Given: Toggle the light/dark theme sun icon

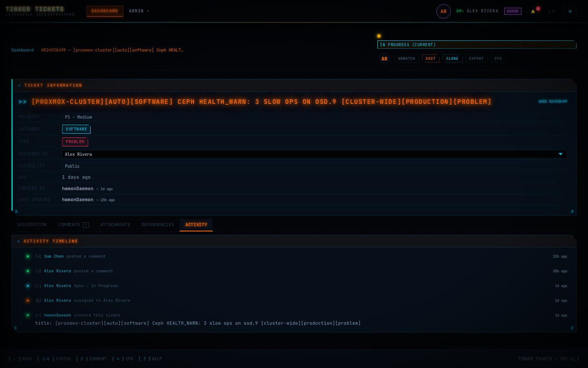Looking at the screenshot, I should 570,11.
